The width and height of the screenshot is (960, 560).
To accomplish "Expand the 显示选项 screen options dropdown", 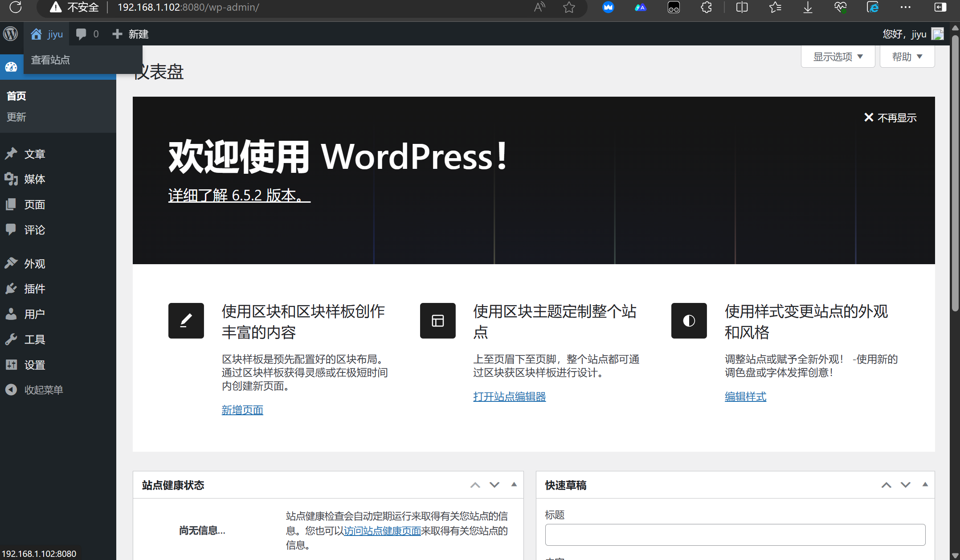I will [x=837, y=57].
